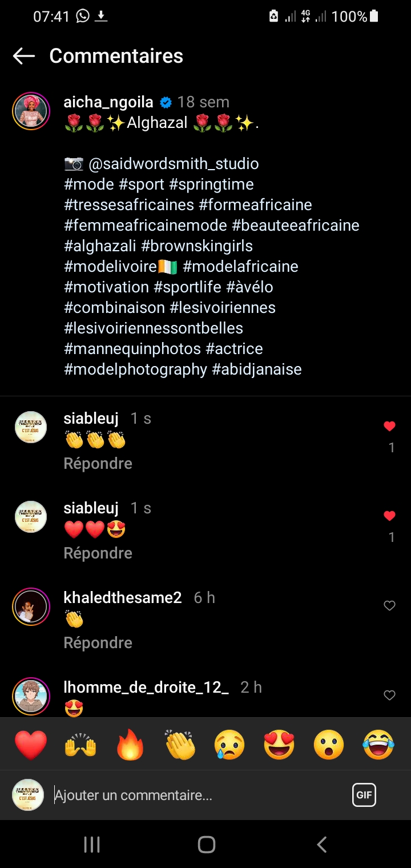Screen dimensions: 411x868
Task: Open the GIF picker
Action: coord(364,795)
